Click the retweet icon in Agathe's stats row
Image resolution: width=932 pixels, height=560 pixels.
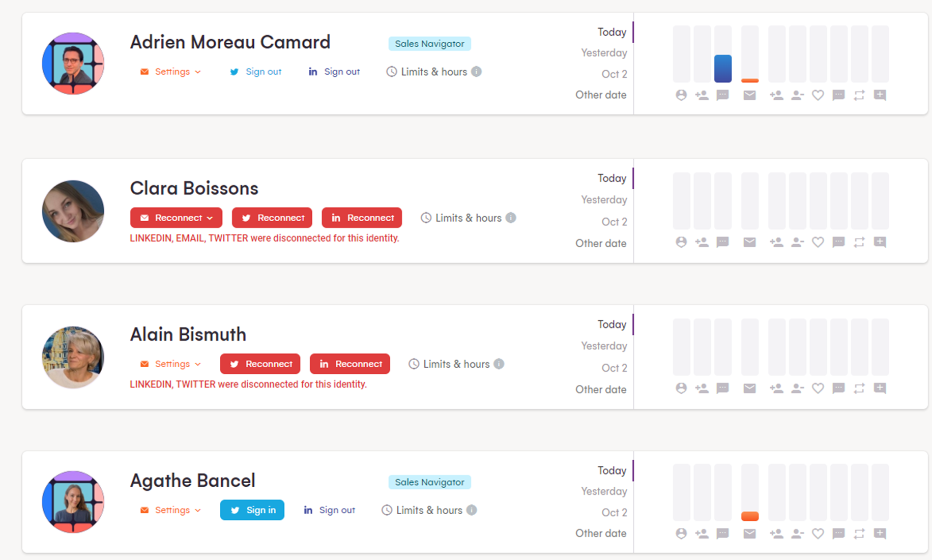[x=859, y=534]
